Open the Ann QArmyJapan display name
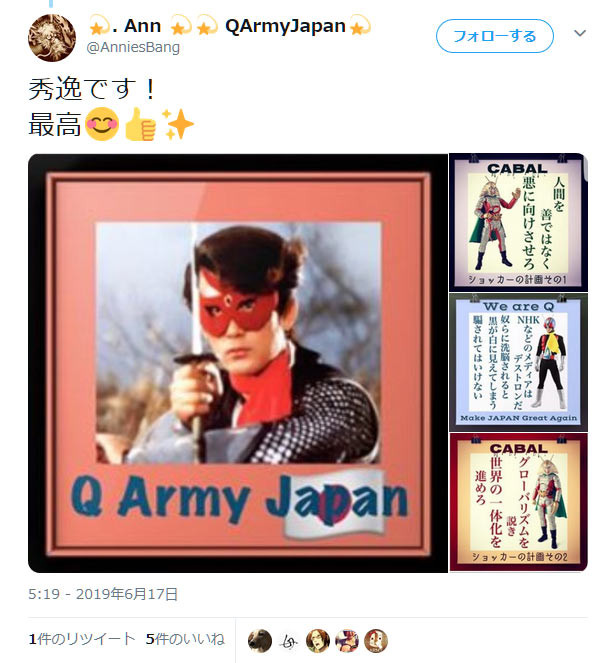Screen dimensions: 614x663 229,26
